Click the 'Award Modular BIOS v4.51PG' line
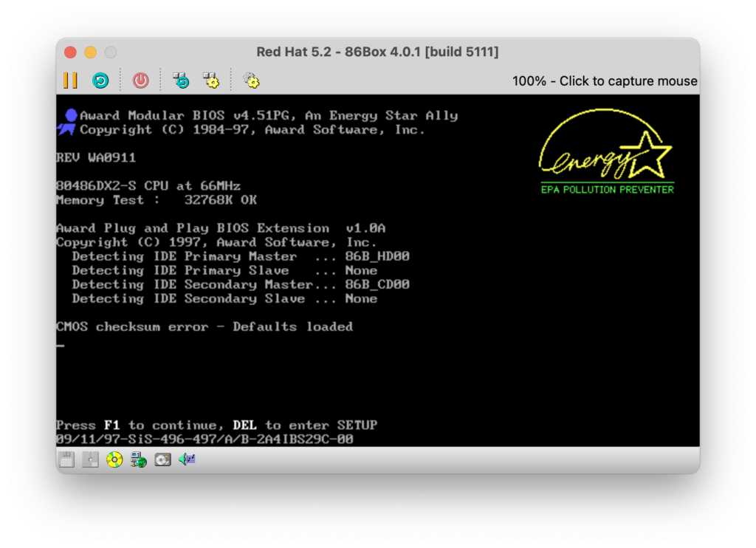The width and height of the screenshot is (756, 548). 269,115
